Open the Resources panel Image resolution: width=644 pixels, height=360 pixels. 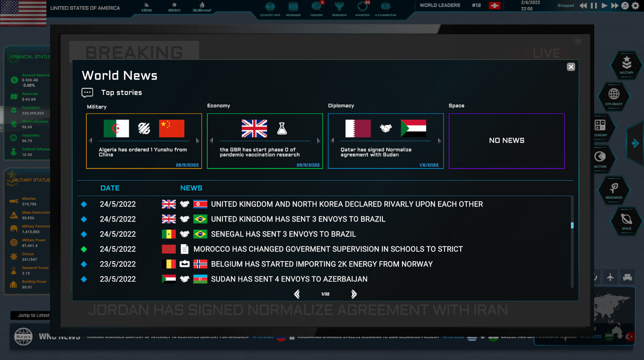(613, 190)
